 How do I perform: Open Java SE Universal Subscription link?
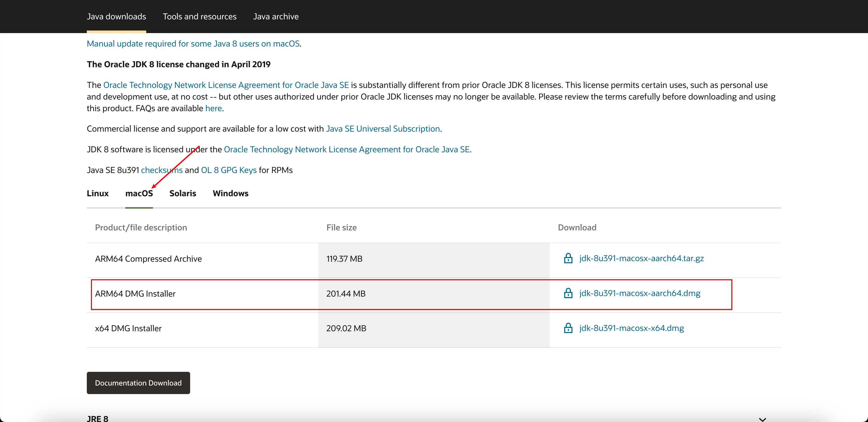pos(383,129)
